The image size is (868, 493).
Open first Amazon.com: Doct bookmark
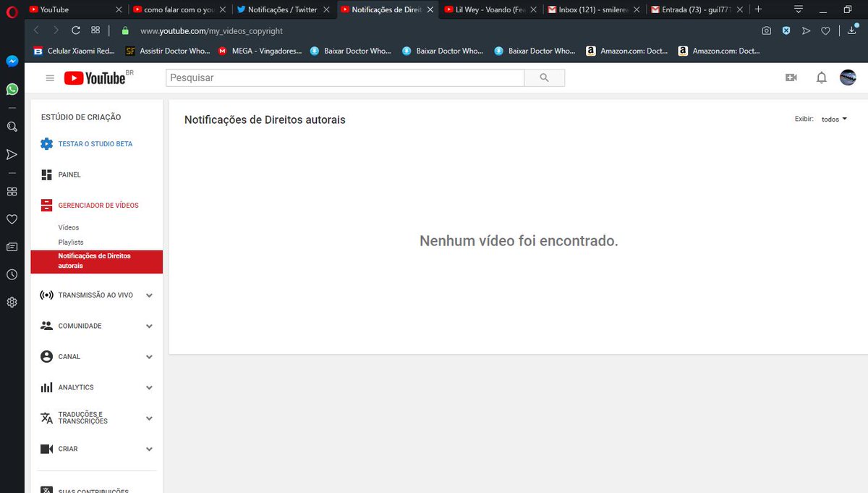pyautogui.click(x=627, y=51)
